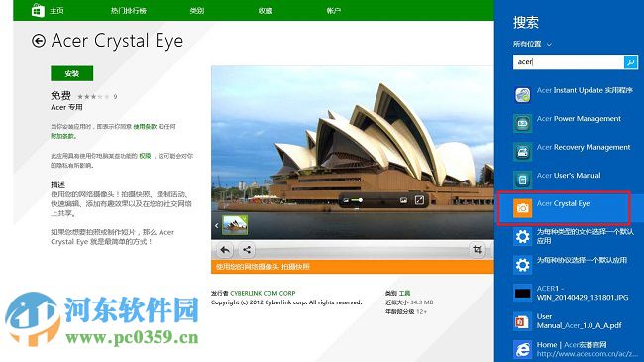Click the Windows Store logo icon
Image resolution: width=644 pixels, height=362 pixels.
click(x=38, y=10)
